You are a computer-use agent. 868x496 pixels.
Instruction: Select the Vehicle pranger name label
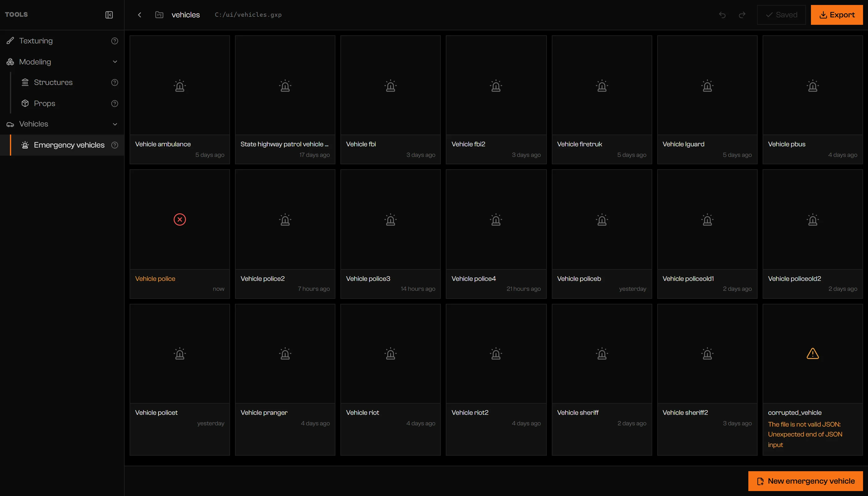pyautogui.click(x=264, y=413)
